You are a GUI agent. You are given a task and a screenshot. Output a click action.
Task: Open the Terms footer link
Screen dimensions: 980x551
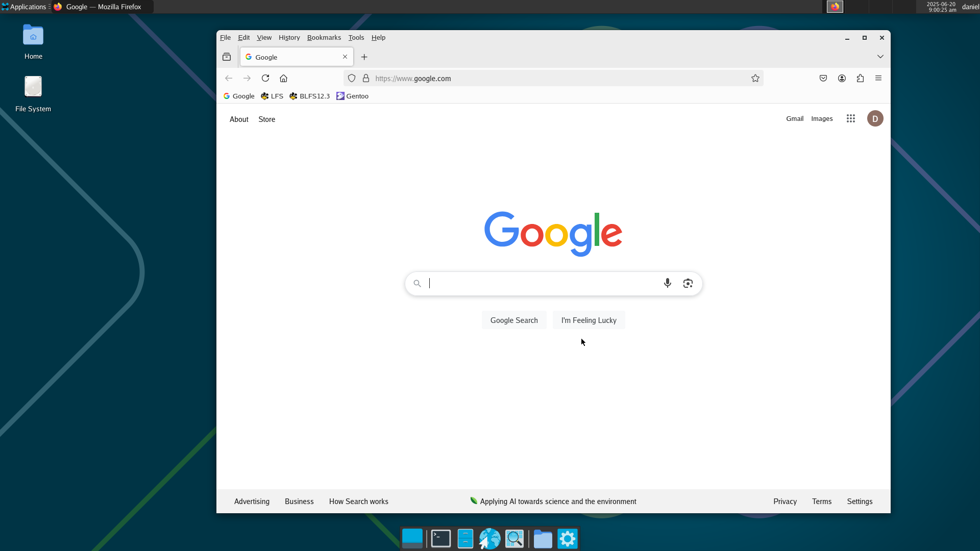822,502
